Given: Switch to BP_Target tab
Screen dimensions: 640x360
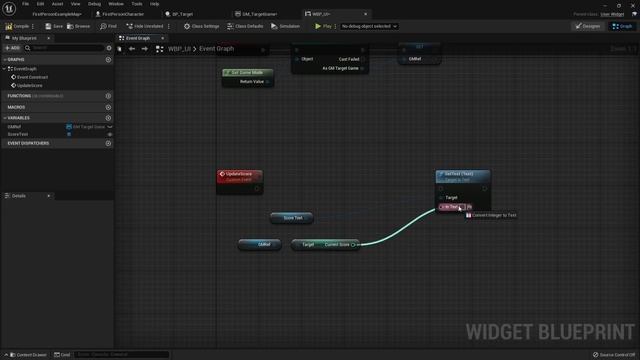Looking at the screenshot, I should pos(180,14).
